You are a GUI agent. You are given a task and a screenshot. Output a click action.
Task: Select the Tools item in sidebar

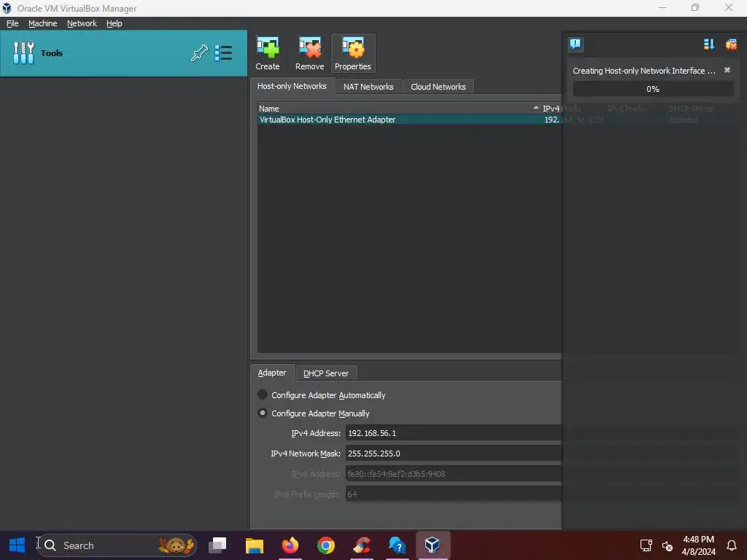[123, 52]
